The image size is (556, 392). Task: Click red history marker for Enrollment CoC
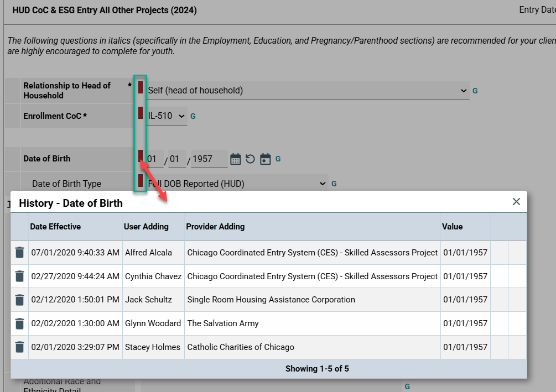pyautogui.click(x=141, y=113)
